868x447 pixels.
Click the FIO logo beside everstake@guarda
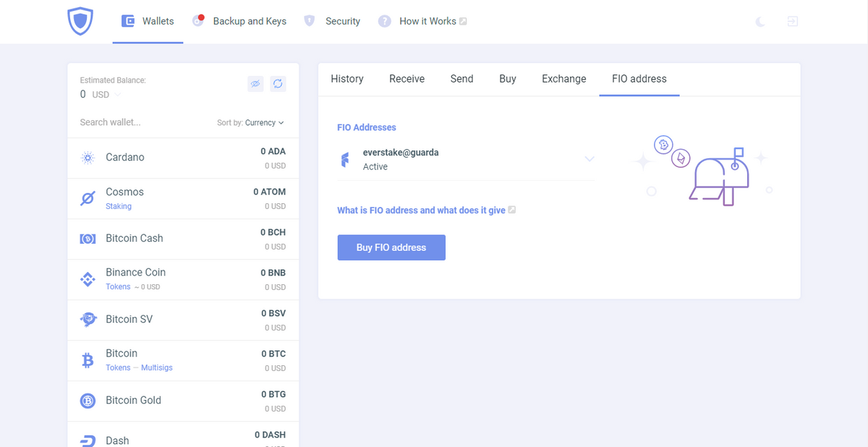click(x=345, y=160)
